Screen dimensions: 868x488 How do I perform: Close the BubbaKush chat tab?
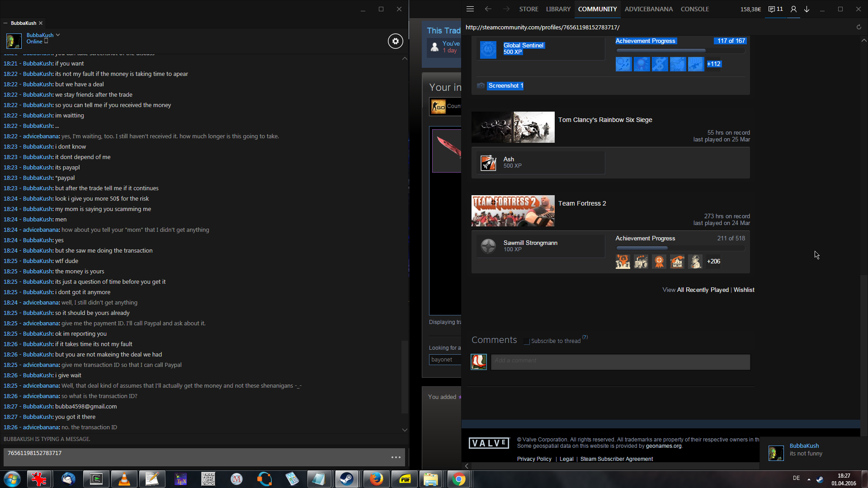tap(41, 23)
